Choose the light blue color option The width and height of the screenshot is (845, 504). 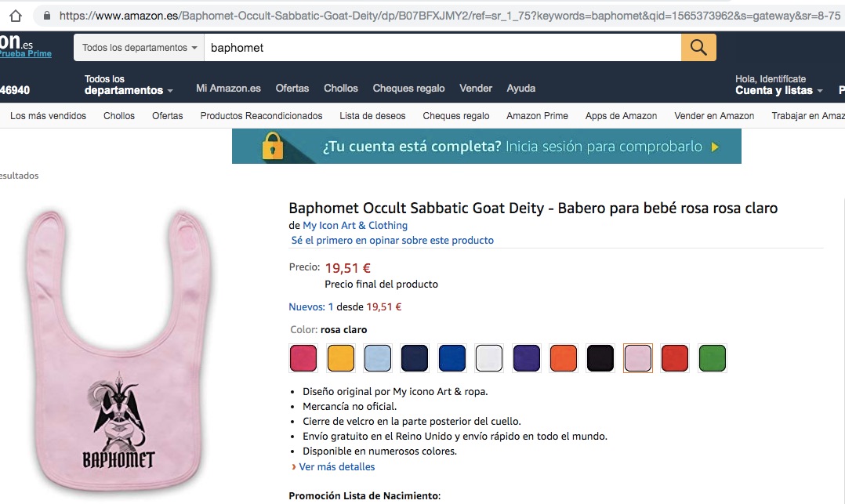[x=378, y=358]
